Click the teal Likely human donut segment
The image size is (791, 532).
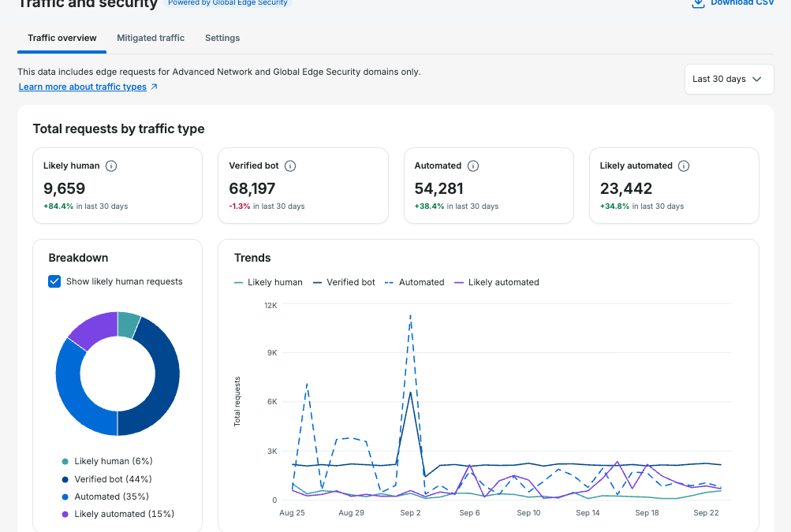(x=128, y=324)
